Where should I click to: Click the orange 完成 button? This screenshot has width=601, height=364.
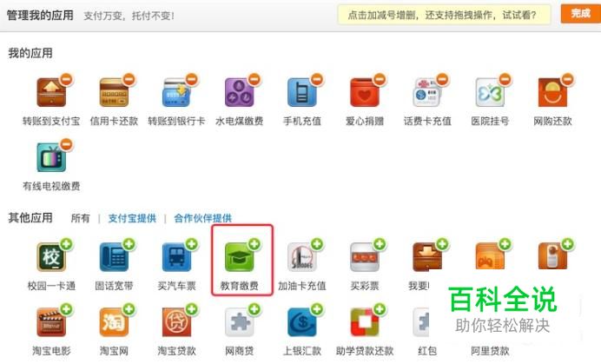click(580, 14)
